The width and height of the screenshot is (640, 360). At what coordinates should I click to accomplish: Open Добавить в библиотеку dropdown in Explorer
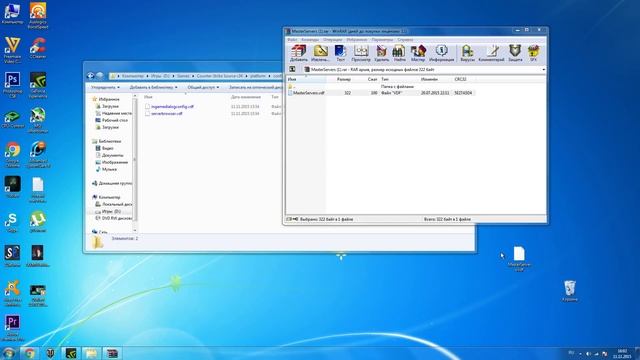coord(153,87)
